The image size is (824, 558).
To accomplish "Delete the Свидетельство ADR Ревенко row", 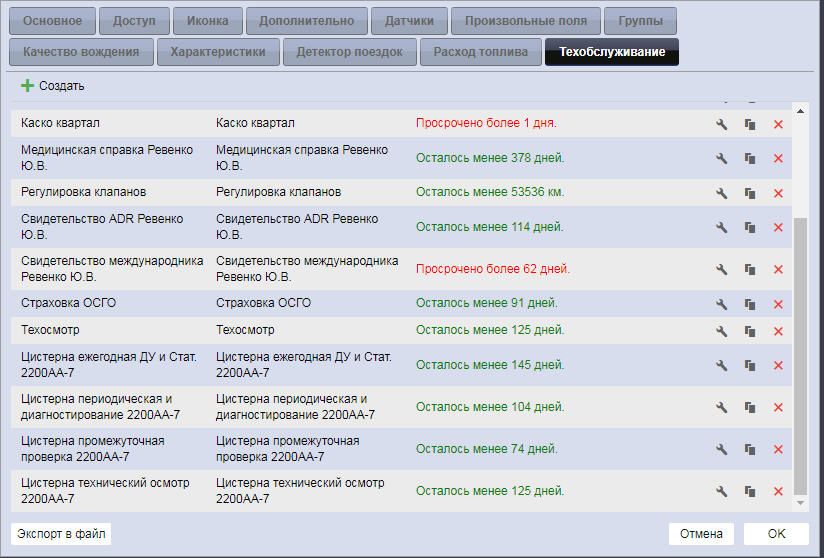I will coord(778,227).
